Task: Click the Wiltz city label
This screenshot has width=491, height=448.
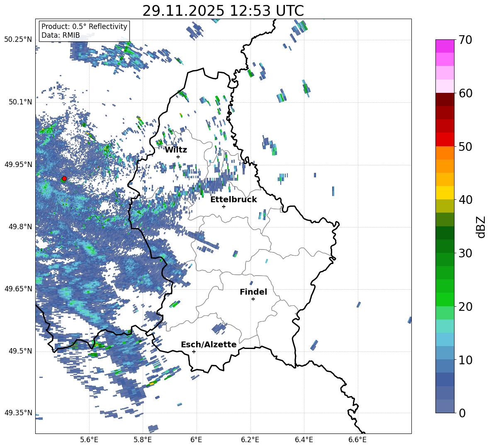Action: (x=176, y=150)
